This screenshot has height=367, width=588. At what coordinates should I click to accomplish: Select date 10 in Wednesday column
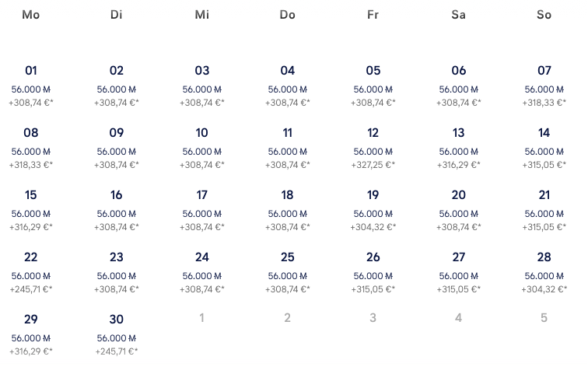[x=202, y=148]
